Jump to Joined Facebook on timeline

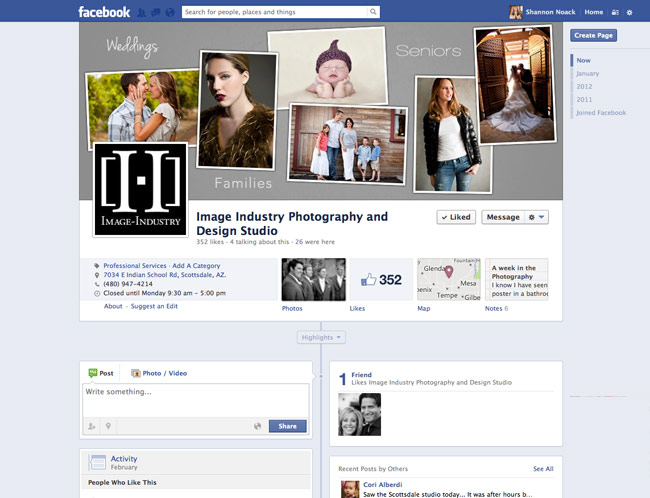601,113
